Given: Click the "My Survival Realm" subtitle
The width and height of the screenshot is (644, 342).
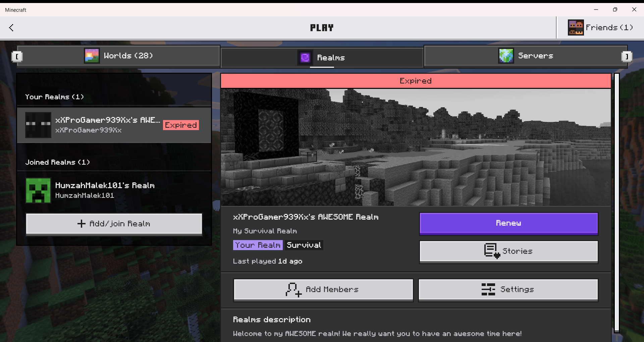Looking at the screenshot, I should point(265,231).
